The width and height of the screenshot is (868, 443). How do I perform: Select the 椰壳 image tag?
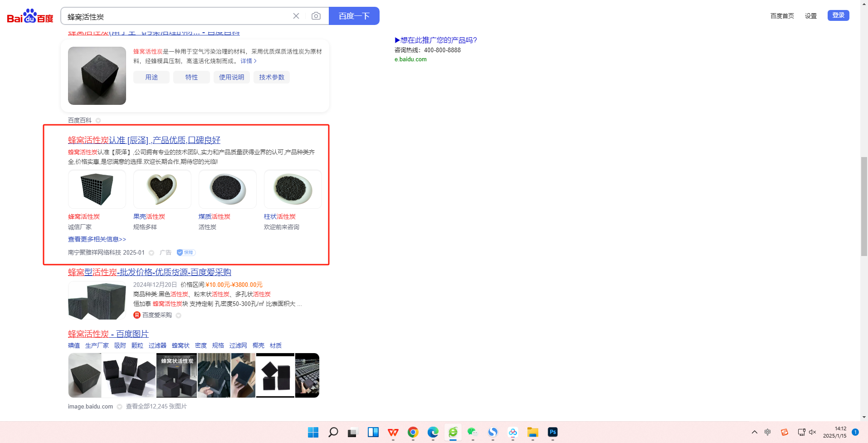point(258,346)
